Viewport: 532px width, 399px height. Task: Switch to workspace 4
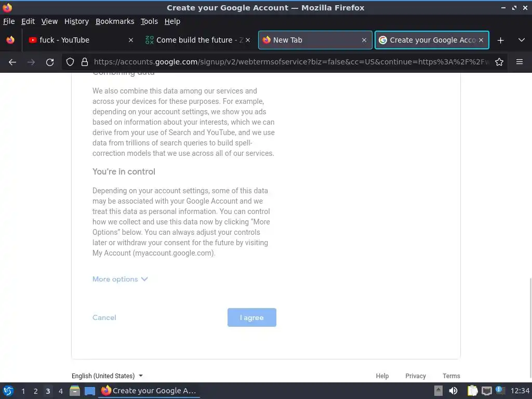61,391
